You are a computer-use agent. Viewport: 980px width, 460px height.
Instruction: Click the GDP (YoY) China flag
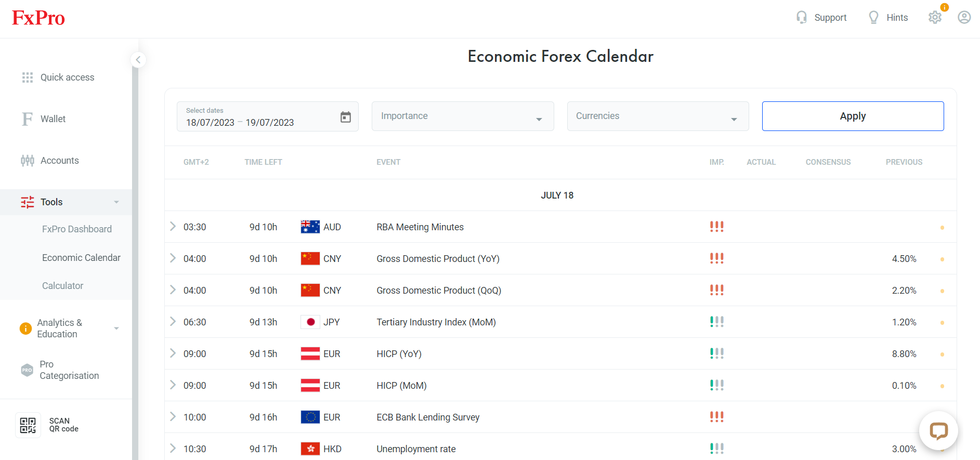point(310,259)
